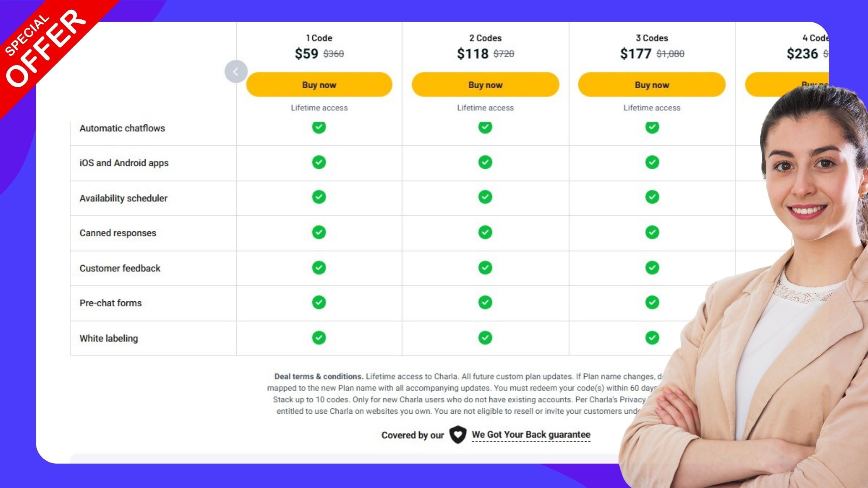Click Customer feedback checkmark under 1 Code
The width and height of the screenshot is (868, 488).
[319, 268]
